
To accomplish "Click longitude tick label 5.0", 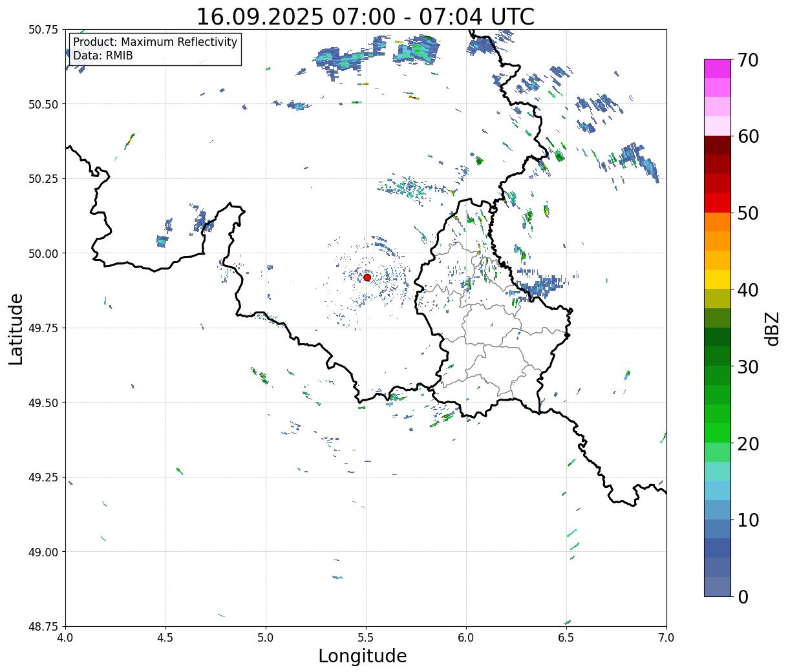I will point(266,638).
